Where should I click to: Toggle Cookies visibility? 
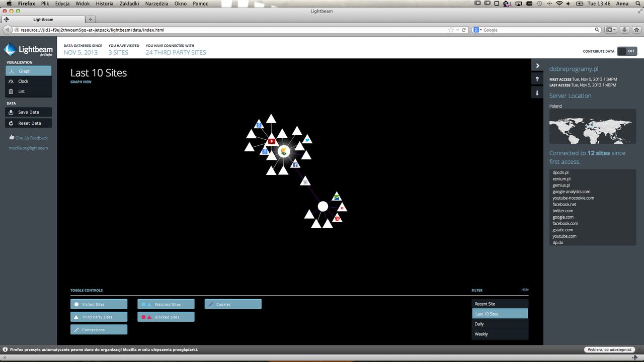click(x=233, y=304)
